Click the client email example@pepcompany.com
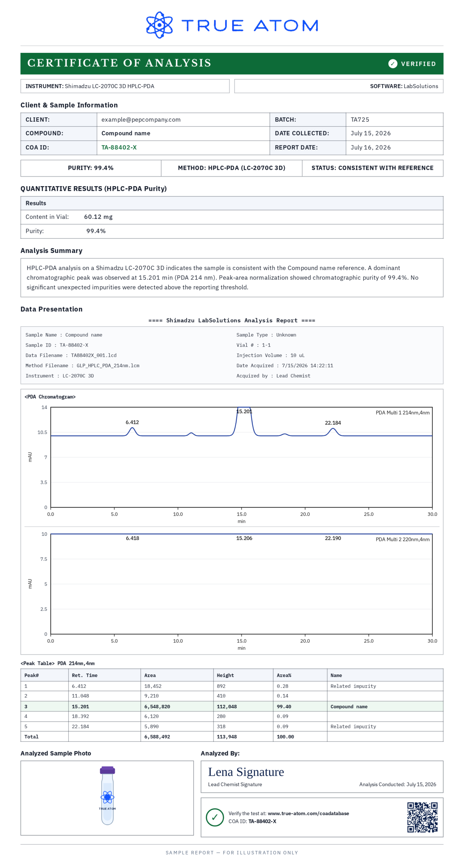Viewport: 464px width, 868px height. pyautogui.click(x=141, y=120)
